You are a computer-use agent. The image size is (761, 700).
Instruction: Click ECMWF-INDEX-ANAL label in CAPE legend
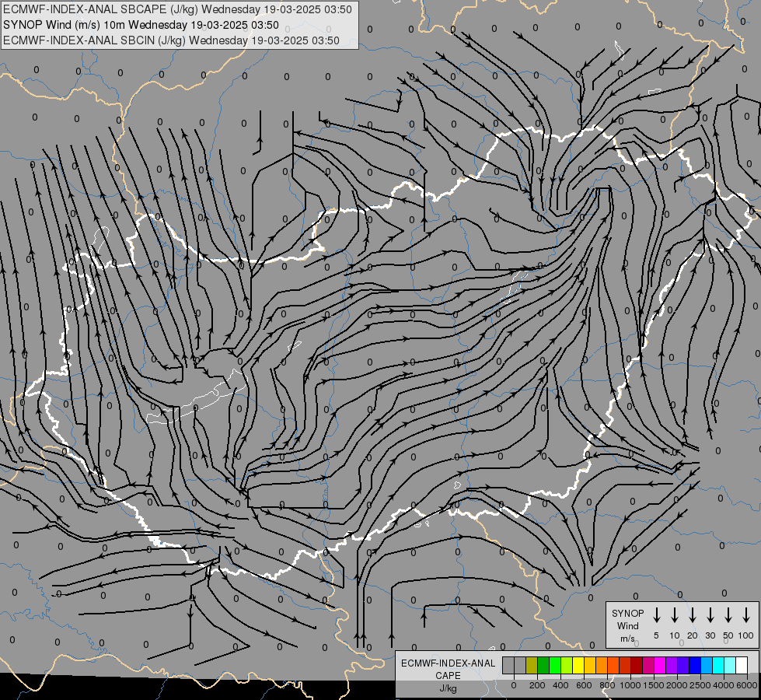449,663
